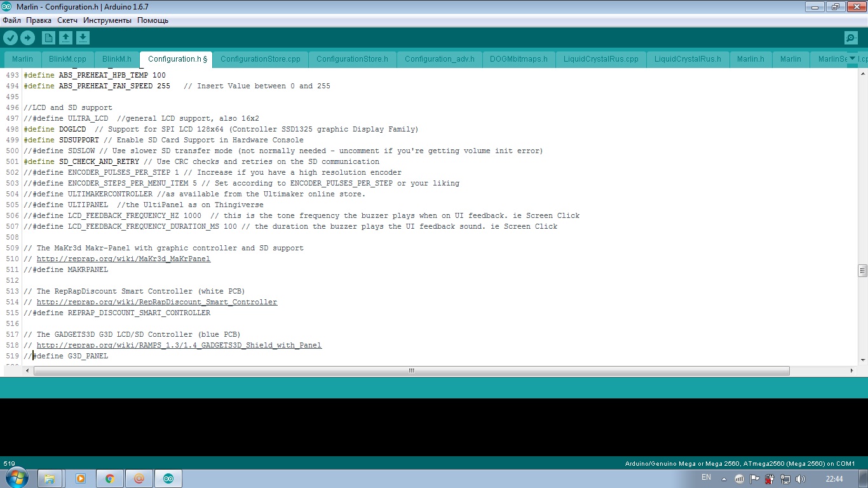
Task: Open the DOGMbitmaps.h tab
Action: (519, 59)
